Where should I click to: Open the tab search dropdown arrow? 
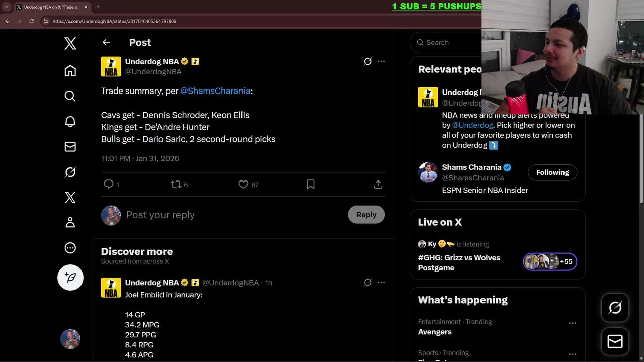point(7,7)
